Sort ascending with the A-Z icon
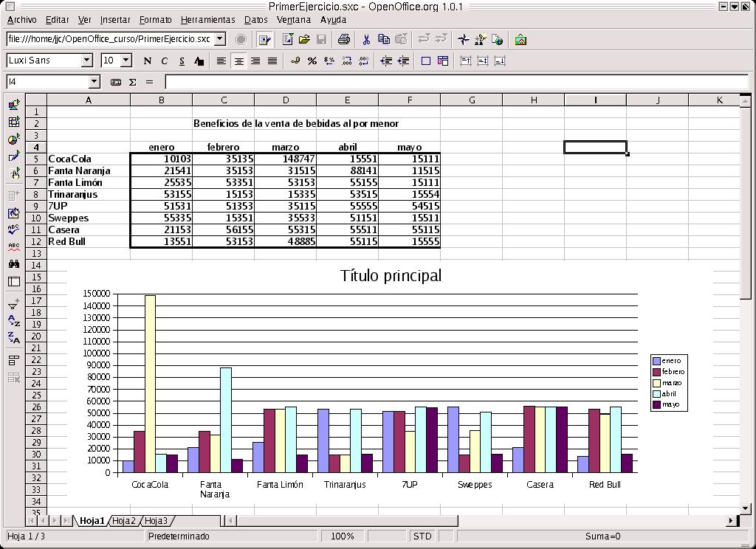 click(14, 320)
